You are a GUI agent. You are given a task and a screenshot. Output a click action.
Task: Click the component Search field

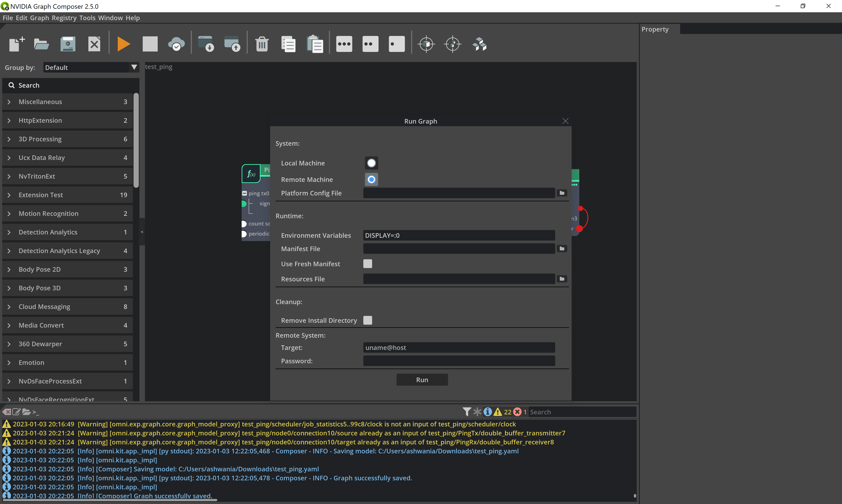point(71,85)
